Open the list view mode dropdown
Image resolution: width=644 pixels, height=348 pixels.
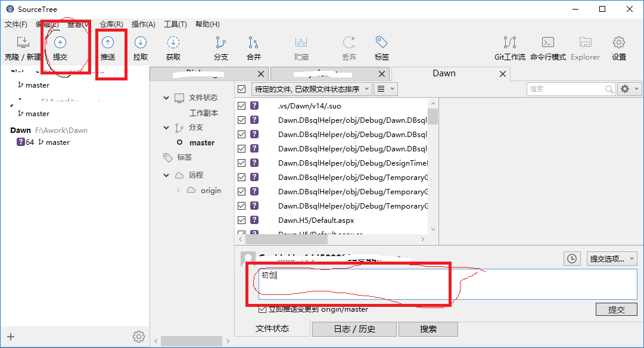[385, 89]
